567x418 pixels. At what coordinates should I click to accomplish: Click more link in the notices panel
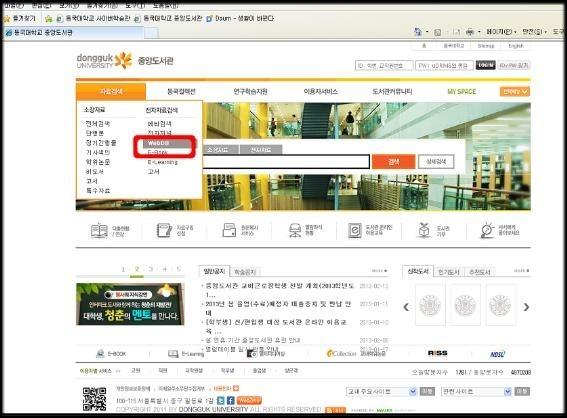pyautogui.click(x=379, y=270)
